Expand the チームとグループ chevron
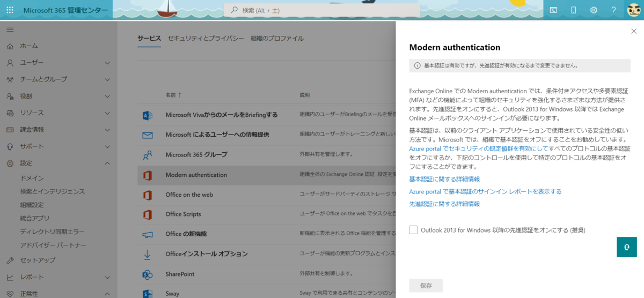644x298 pixels. pyautogui.click(x=107, y=79)
